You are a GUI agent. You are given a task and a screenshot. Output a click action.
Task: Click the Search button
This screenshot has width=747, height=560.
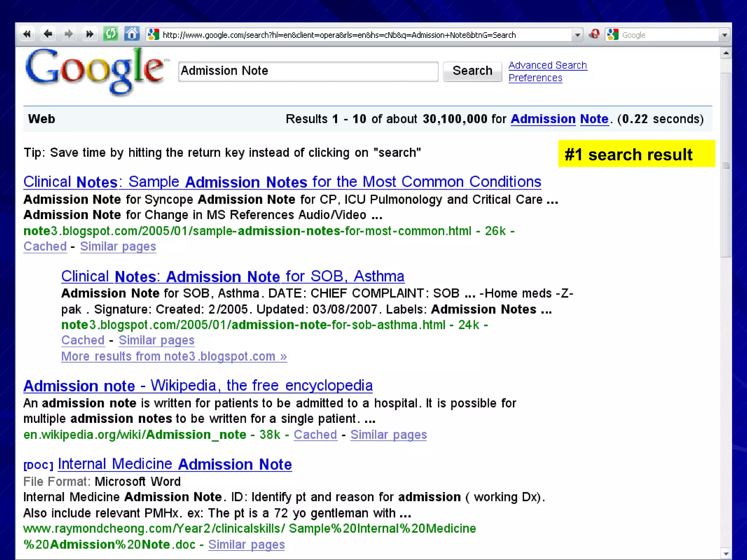pos(472,71)
